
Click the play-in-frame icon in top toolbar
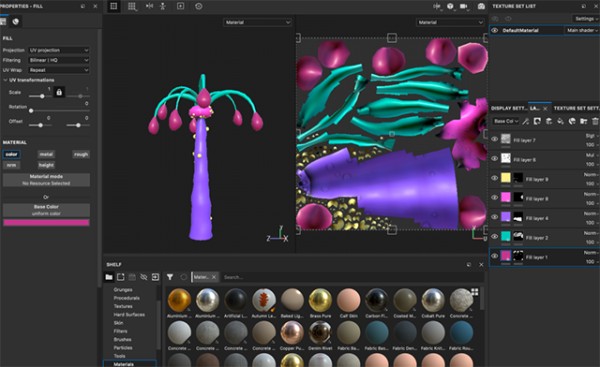click(x=181, y=6)
